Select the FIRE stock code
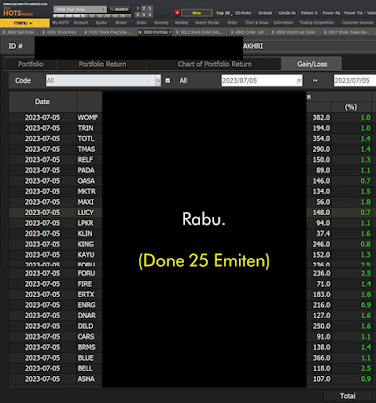Viewport: 376px width, 403px height. pyautogui.click(x=85, y=284)
